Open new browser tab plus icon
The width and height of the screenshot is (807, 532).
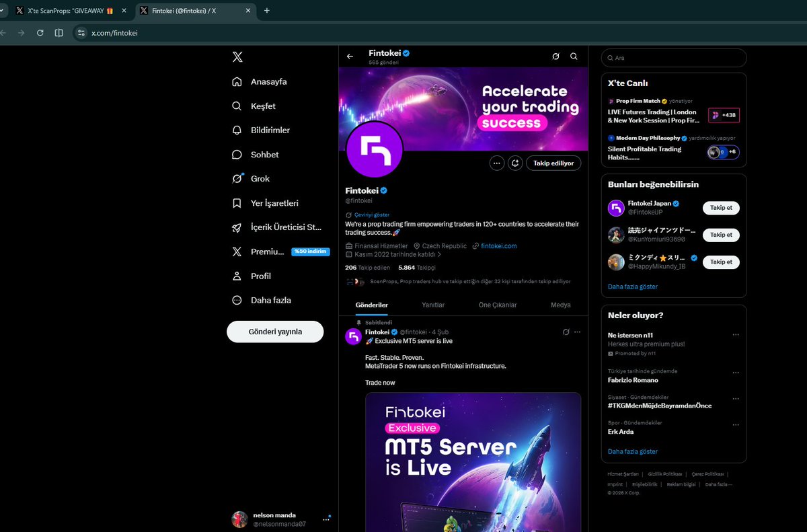[x=267, y=11]
